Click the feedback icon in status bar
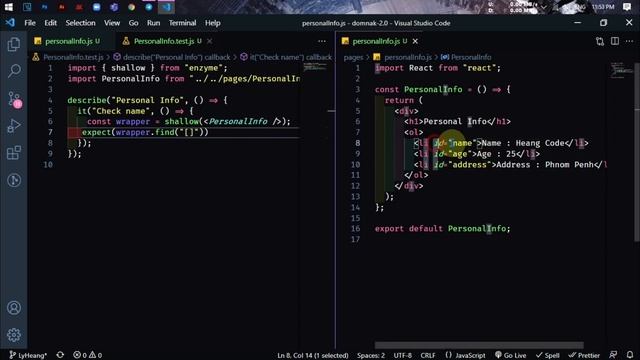Screen dimensions: 640x360 point(613,356)
